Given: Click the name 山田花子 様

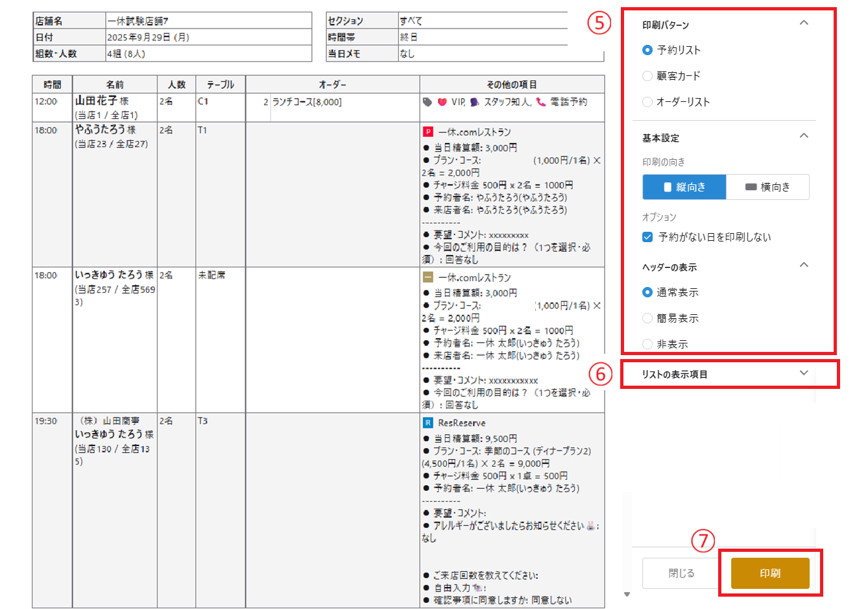Looking at the screenshot, I should 102,101.
